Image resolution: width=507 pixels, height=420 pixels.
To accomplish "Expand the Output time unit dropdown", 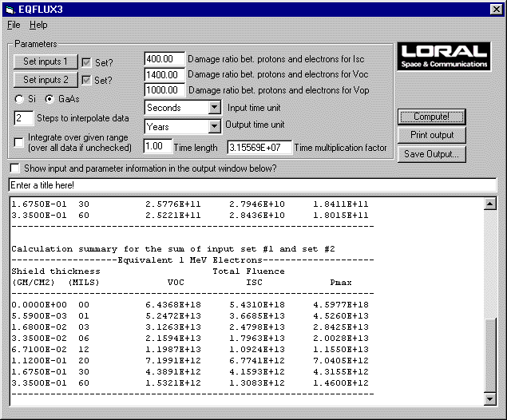I will point(213,126).
